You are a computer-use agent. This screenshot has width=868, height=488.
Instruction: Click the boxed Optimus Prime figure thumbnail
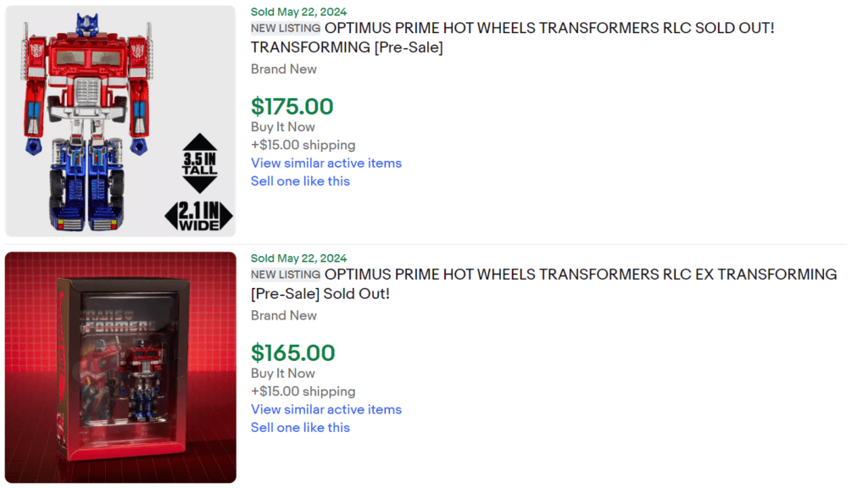(x=120, y=366)
